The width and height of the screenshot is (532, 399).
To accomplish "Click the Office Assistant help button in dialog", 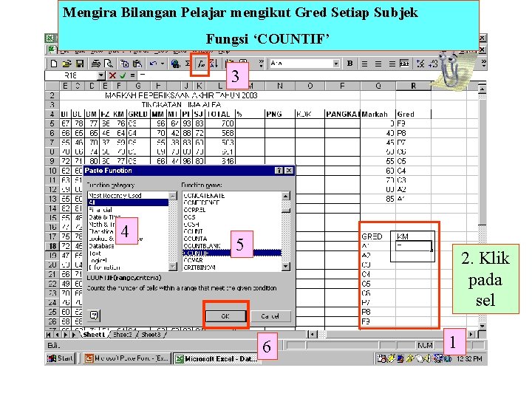I will tap(94, 316).
